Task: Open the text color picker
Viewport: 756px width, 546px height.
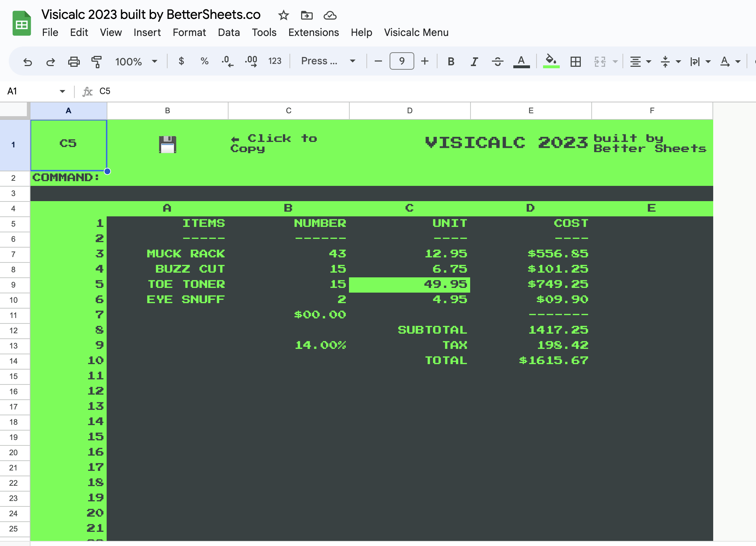Action: pyautogui.click(x=521, y=61)
